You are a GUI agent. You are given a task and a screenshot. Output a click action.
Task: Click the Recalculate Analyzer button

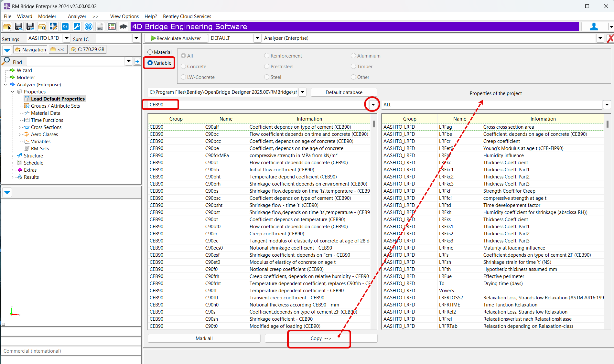[x=176, y=38]
